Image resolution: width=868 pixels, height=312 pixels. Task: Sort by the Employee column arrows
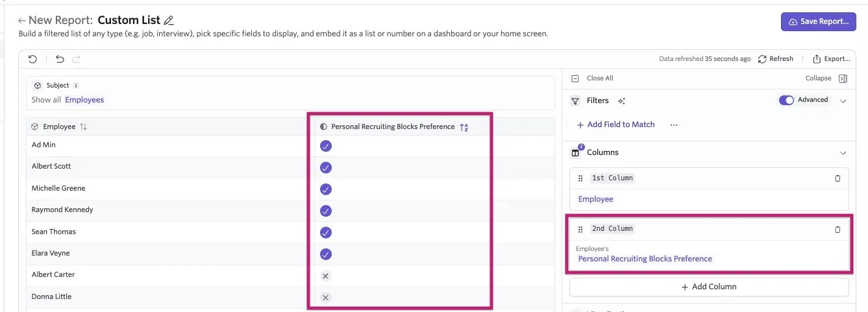tap(83, 126)
